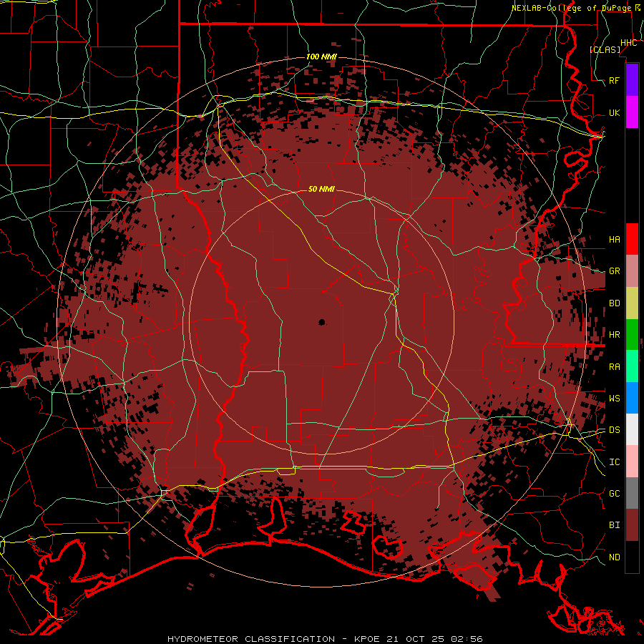This screenshot has height=644, width=644.
Task: Click the UK legend label
Action: 615,112
